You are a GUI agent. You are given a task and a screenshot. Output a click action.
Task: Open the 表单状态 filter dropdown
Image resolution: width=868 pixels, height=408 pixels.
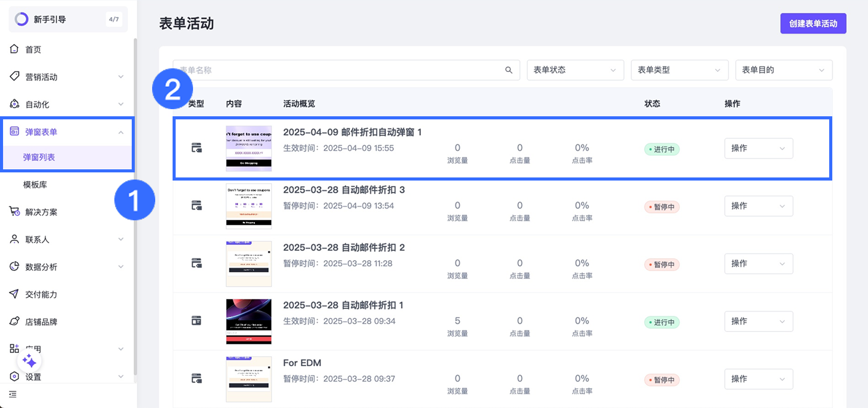click(x=575, y=70)
